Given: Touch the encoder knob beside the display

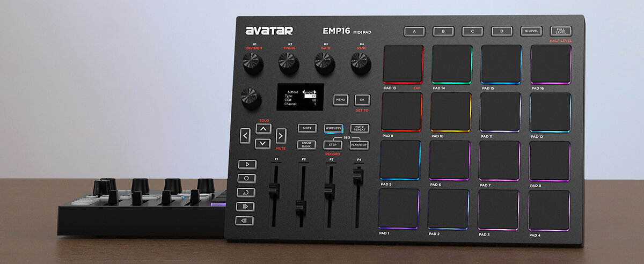Looking at the screenshot, I should 251,98.
